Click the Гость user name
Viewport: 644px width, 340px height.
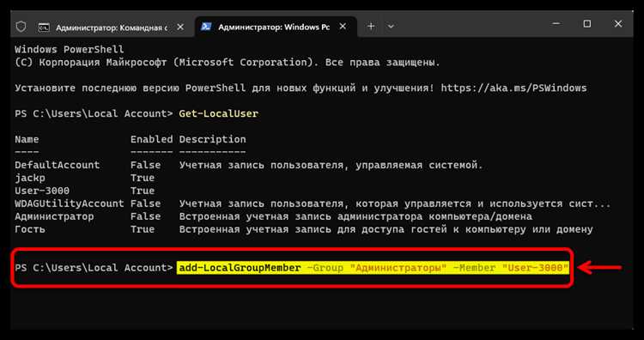30,229
